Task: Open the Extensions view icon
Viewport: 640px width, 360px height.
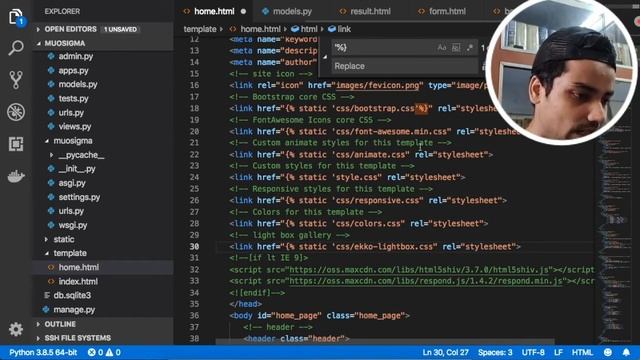Action: point(16,144)
